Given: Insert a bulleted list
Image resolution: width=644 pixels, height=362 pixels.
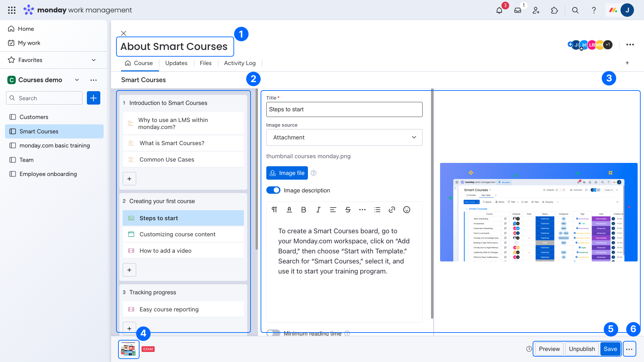Looking at the screenshot, I should tap(377, 210).
